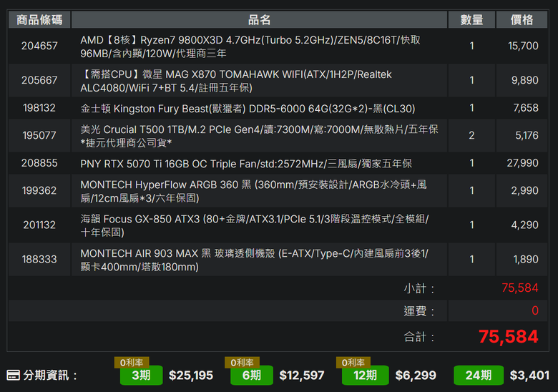
Task: Click quantity 2 in Crucial T500 row
Action: pos(471,135)
